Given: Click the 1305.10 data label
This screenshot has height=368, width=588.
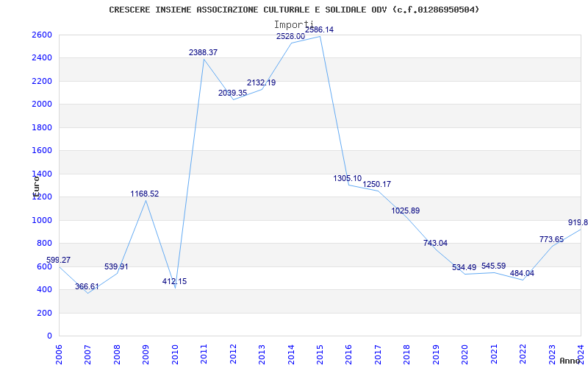Looking at the screenshot, I should [347, 178].
